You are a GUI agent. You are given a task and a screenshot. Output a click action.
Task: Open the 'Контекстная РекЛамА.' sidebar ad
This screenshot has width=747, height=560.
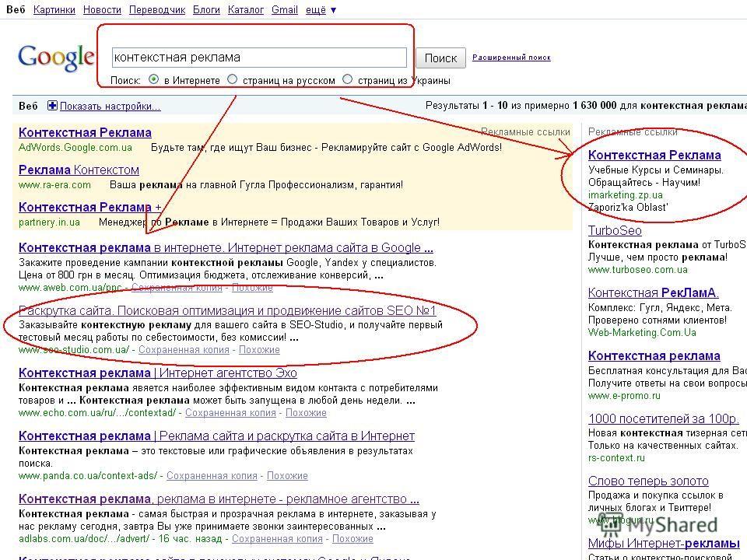pyautogui.click(x=654, y=292)
